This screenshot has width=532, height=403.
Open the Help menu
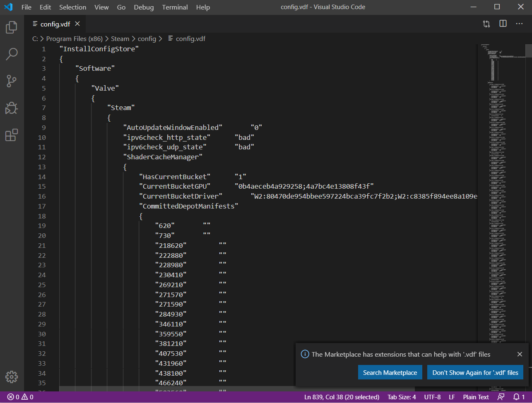tap(203, 7)
